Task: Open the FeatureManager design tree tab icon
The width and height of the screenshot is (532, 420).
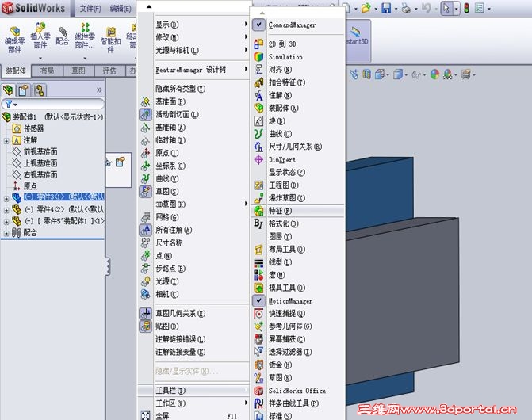Action: pyautogui.click(x=8, y=90)
